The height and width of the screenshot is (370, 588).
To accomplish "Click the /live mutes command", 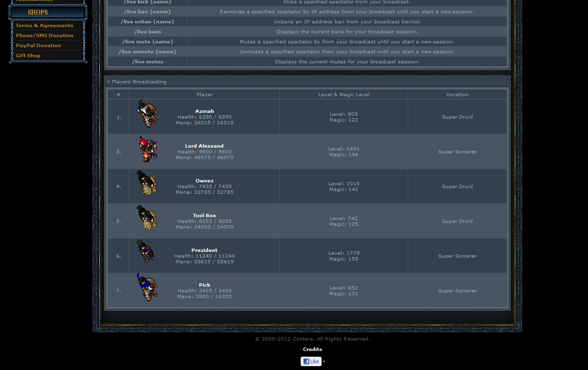I will [148, 62].
